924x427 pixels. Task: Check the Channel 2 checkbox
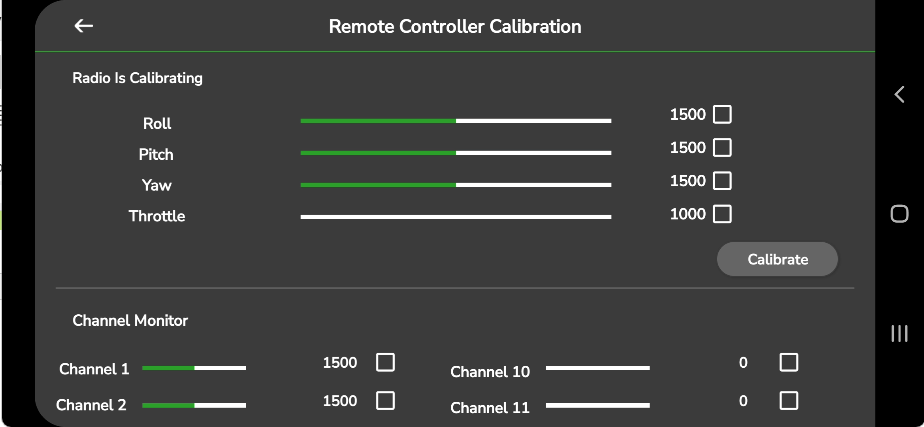coord(385,401)
